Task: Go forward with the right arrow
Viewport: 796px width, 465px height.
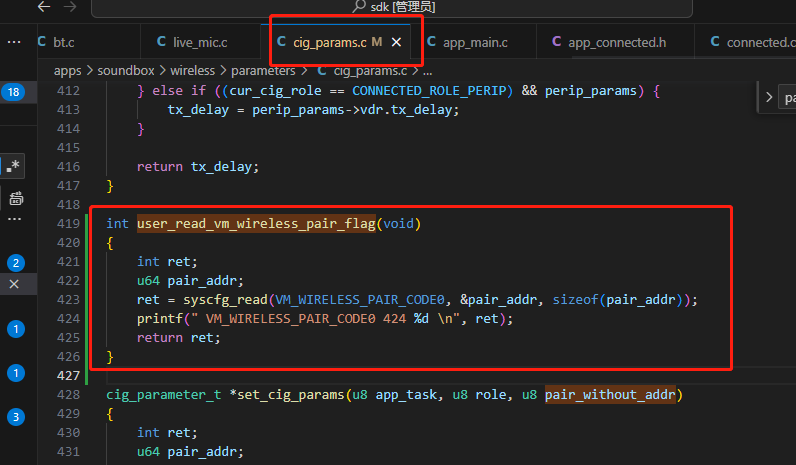Action: (70, 7)
